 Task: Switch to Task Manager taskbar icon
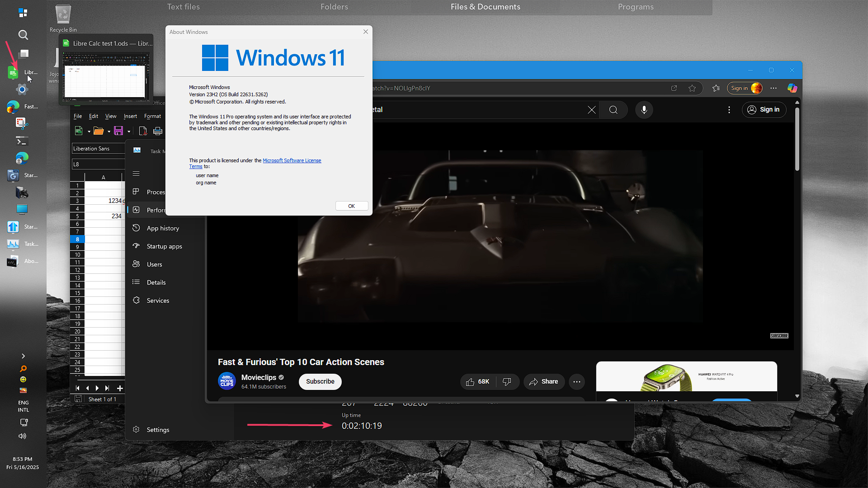[x=13, y=244]
